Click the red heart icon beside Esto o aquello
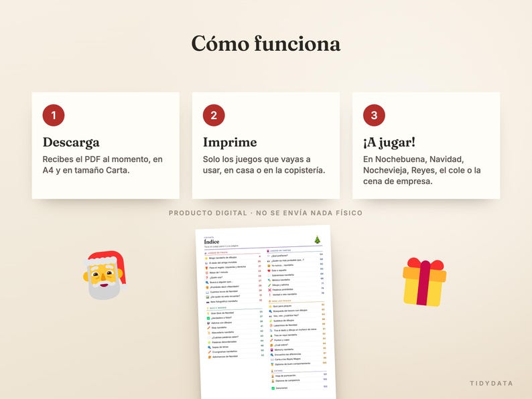This screenshot has width=532, height=399. click(x=269, y=270)
